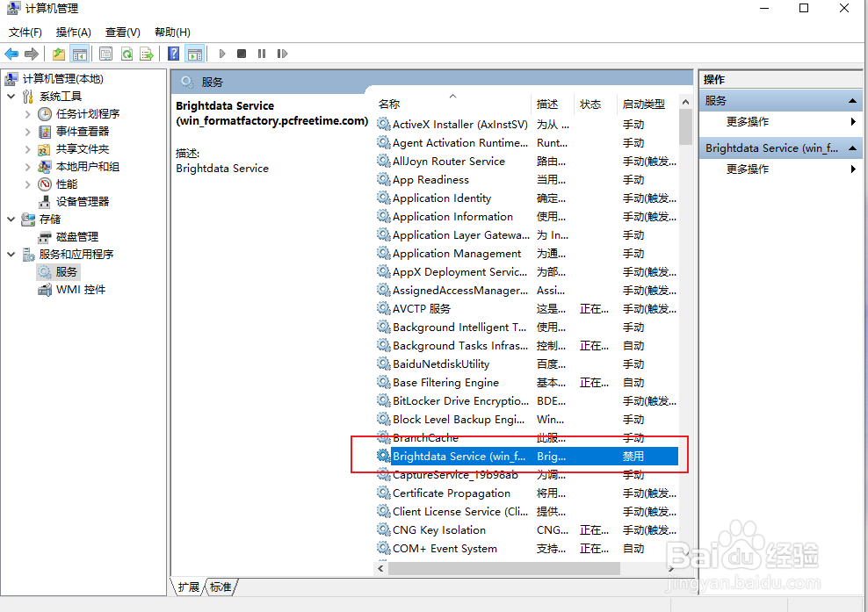The image size is (868, 612).
Task: Click the blue Help question mark icon
Action: coord(173,54)
